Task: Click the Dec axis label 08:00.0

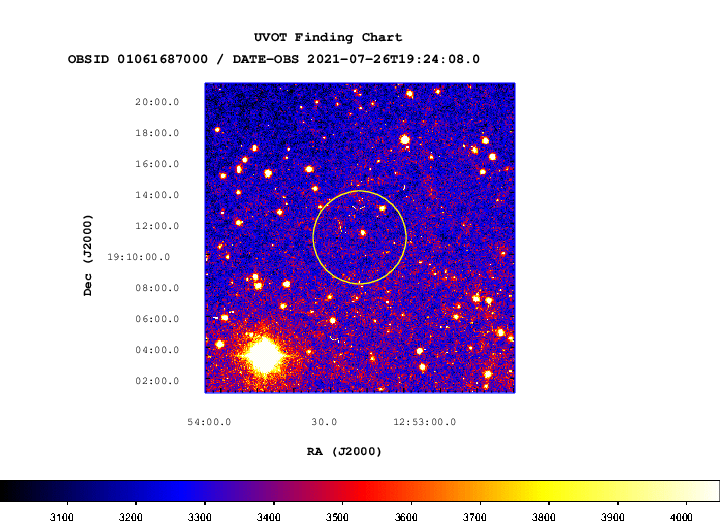Action: tap(157, 288)
